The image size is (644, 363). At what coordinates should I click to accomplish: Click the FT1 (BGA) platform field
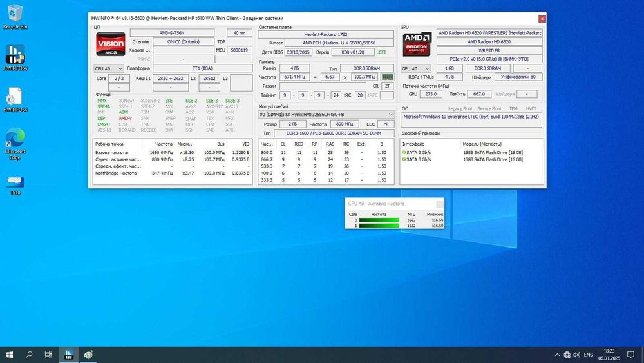coord(202,68)
